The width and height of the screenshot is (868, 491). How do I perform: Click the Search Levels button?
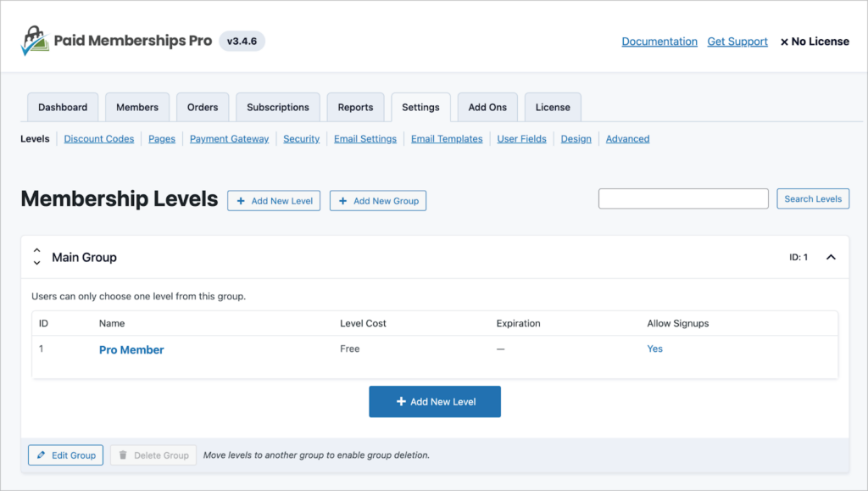coord(813,198)
